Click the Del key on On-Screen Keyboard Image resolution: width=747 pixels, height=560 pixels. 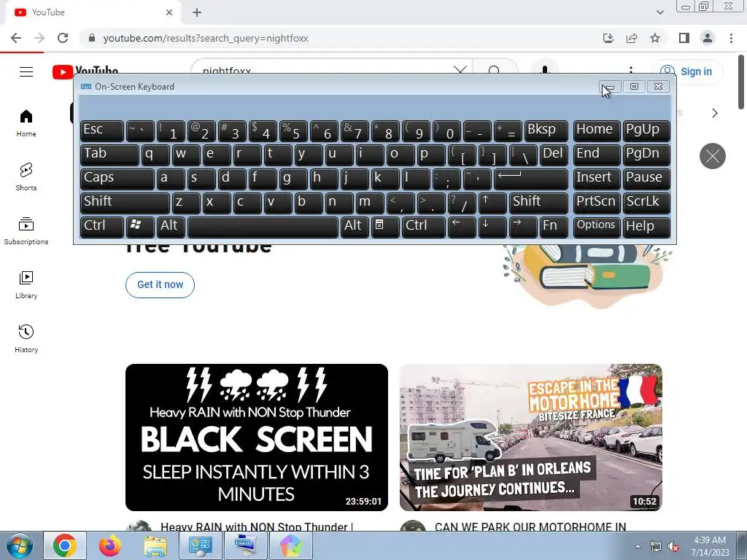[x=554, y=155]
